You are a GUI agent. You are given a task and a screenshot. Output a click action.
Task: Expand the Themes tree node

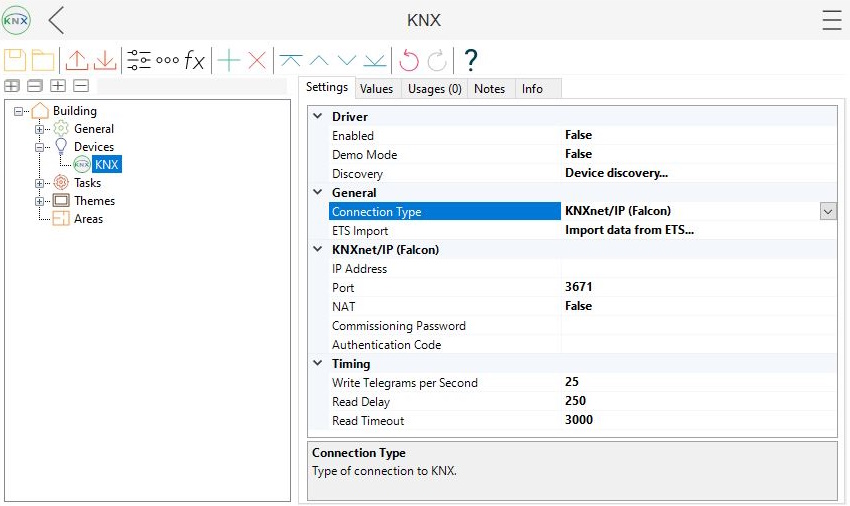tap(39, 201)
